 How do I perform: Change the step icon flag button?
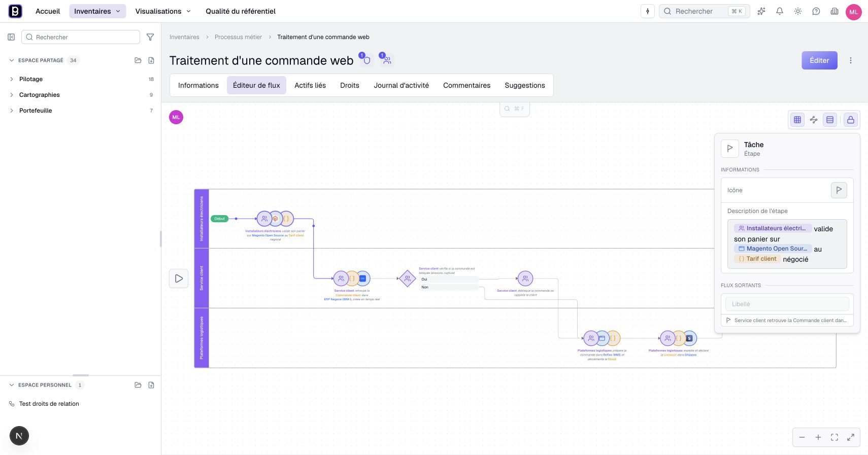839,190
